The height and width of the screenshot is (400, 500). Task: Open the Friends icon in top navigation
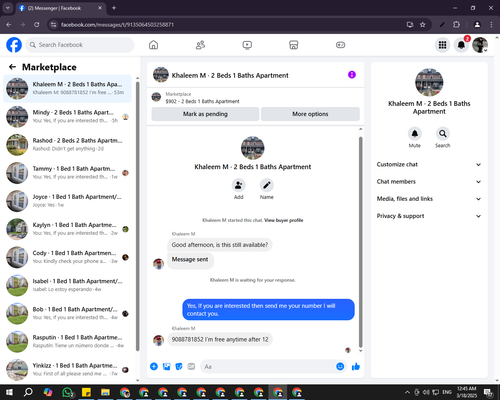pyautogui.click(x=200, y=45)
